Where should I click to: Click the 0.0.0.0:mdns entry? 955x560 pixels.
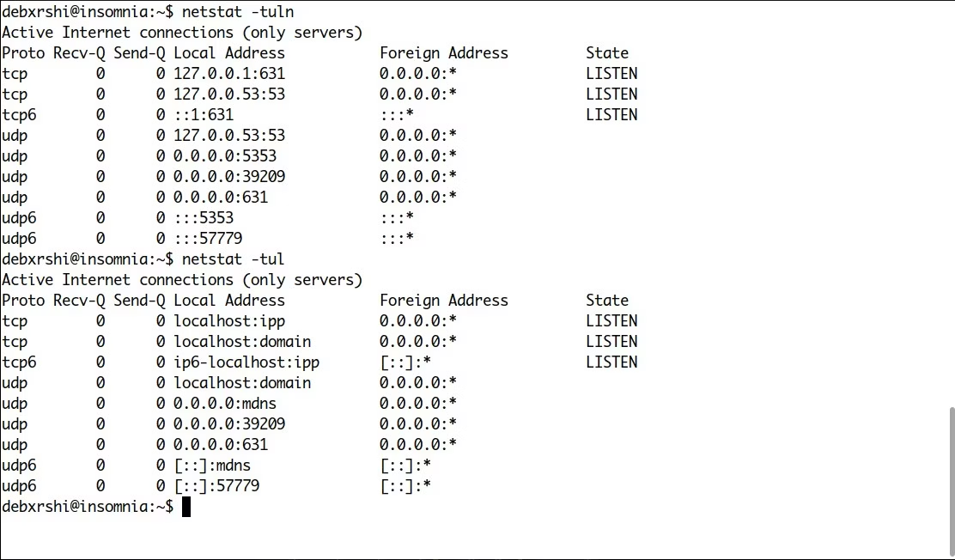(225, 404)
